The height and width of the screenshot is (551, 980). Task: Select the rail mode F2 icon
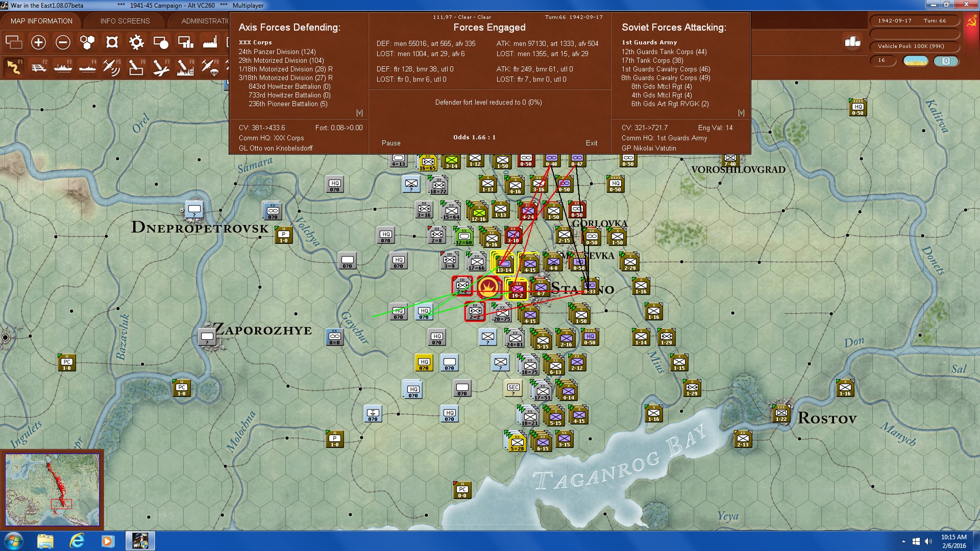pyautogui.click(x=39, y=67)
